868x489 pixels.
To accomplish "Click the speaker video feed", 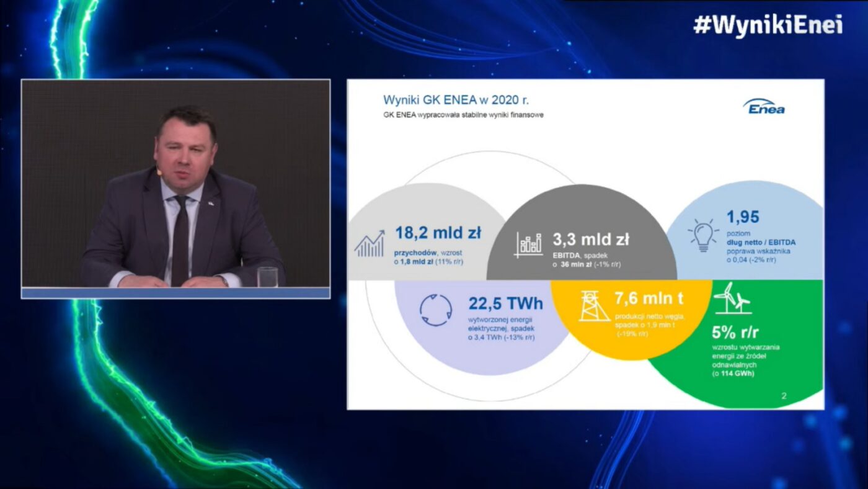I will point(175,189).
